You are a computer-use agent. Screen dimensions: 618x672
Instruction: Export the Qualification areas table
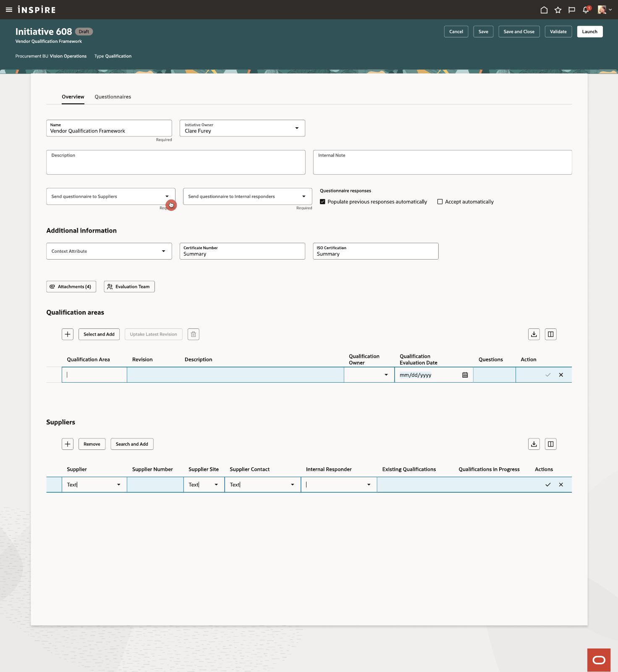tap(534, 334)
